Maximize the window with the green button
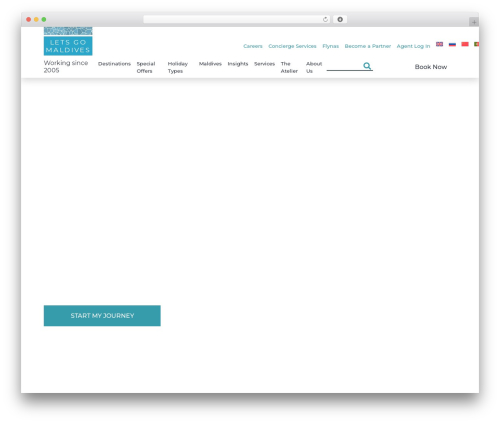The width and height of the screenshot is (500, 423). point(44,20)
